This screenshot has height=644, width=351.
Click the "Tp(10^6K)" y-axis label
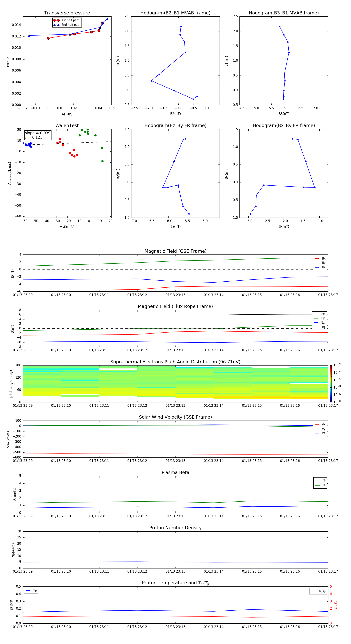(11, 605)
